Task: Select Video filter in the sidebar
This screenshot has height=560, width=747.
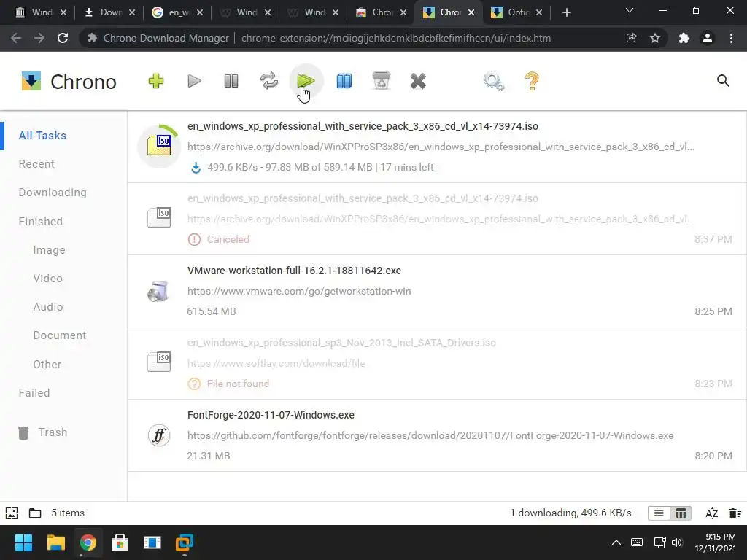Action: (47, 278)
